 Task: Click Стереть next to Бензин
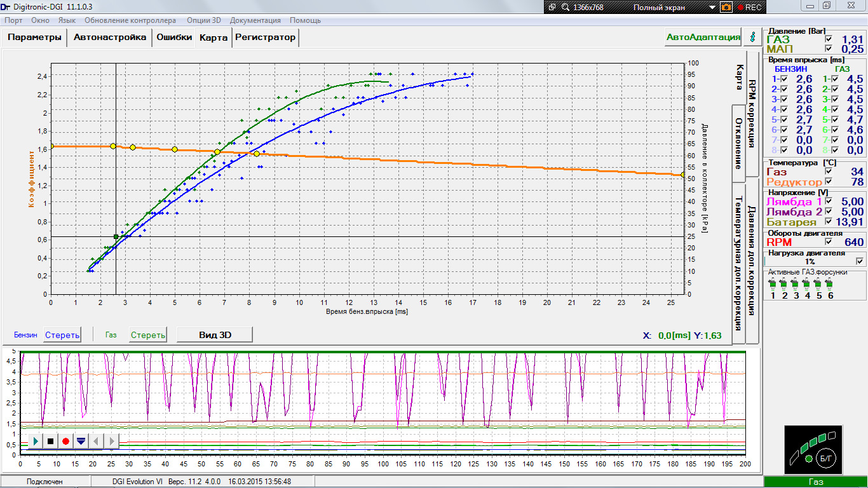tap(62, 335)
